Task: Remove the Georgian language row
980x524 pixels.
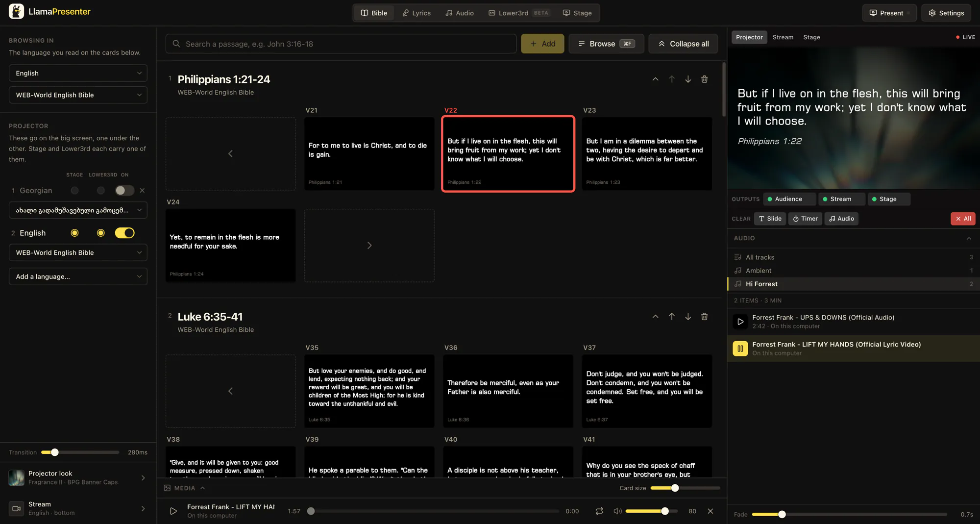Action: pyautogui.click(x=142, y=190)
